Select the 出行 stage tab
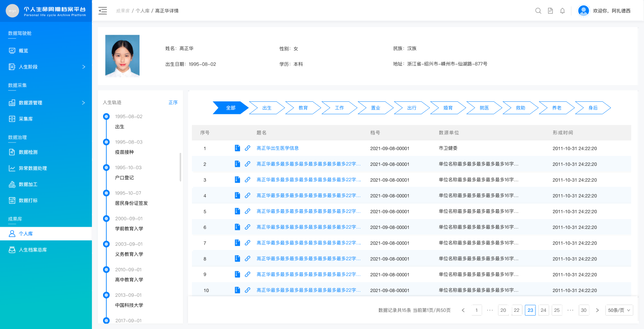This screenshot has width=644, height=329. pyautogui.click(x=412, y=108)
